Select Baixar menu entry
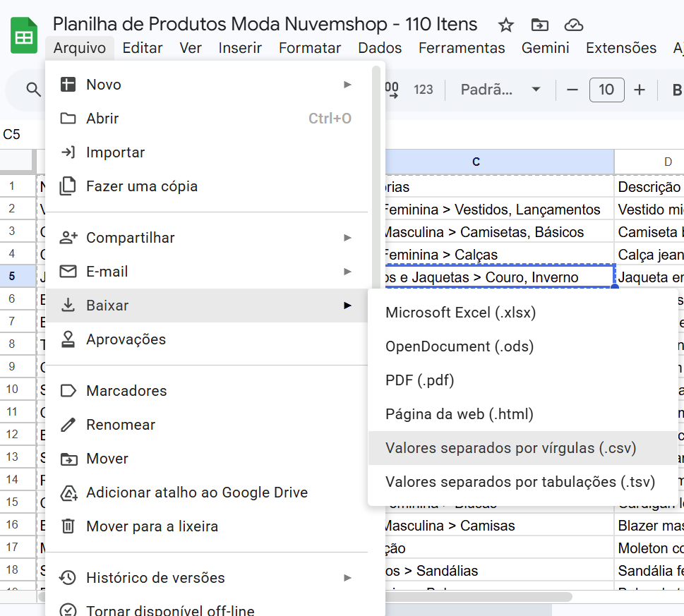This screenshot has width=684, height=616. 207,306
